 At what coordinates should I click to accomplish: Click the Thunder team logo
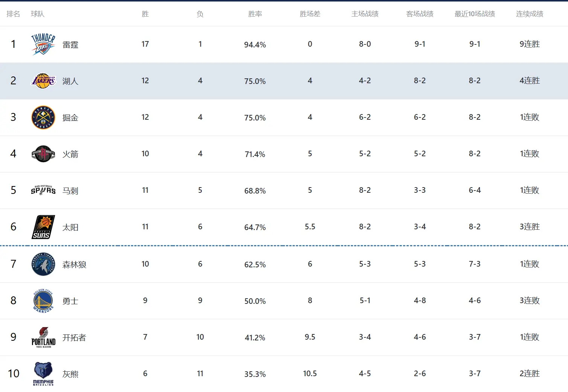43,44
